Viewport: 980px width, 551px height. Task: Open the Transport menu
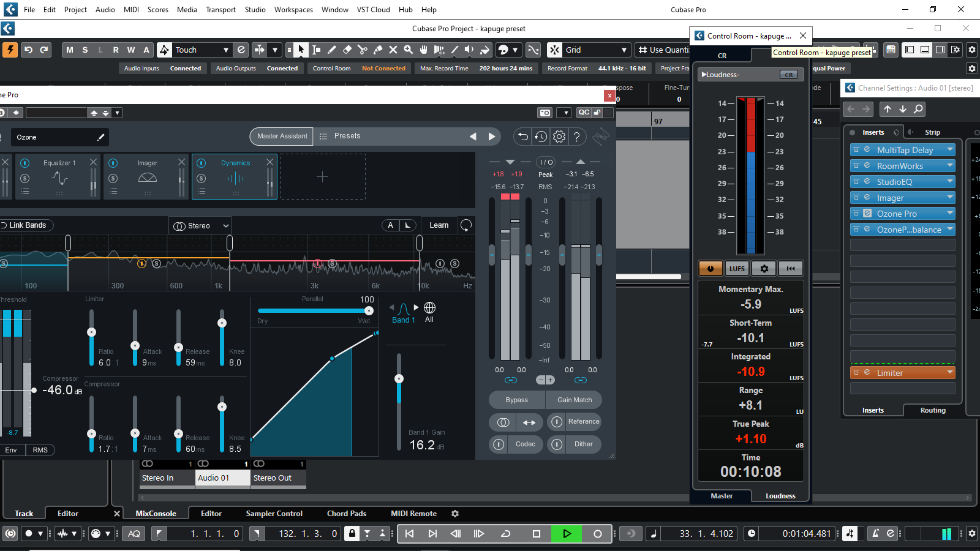pyautogui.click(x=221, y=10)
